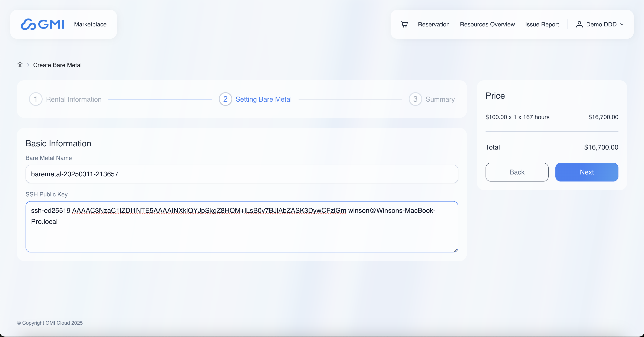The image size is (644, 337).
Task: Open the Issue Report page
Action: [x=542, y=24]
